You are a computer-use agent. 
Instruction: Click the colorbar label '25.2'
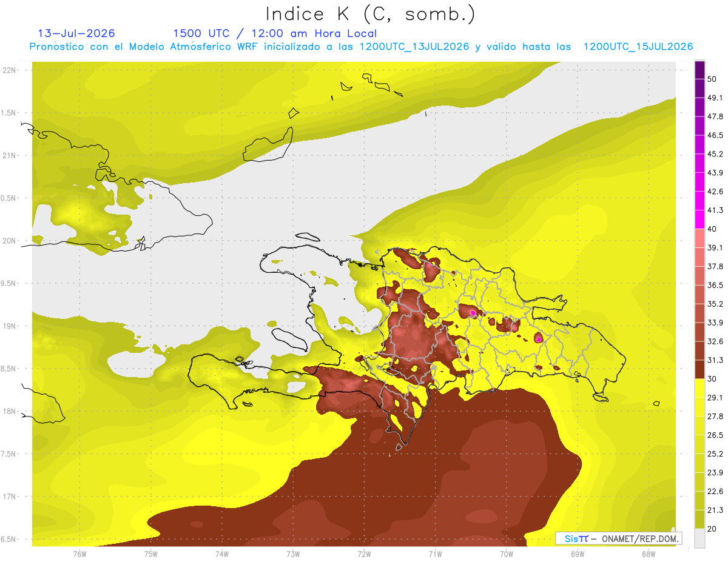click(715, 454)
